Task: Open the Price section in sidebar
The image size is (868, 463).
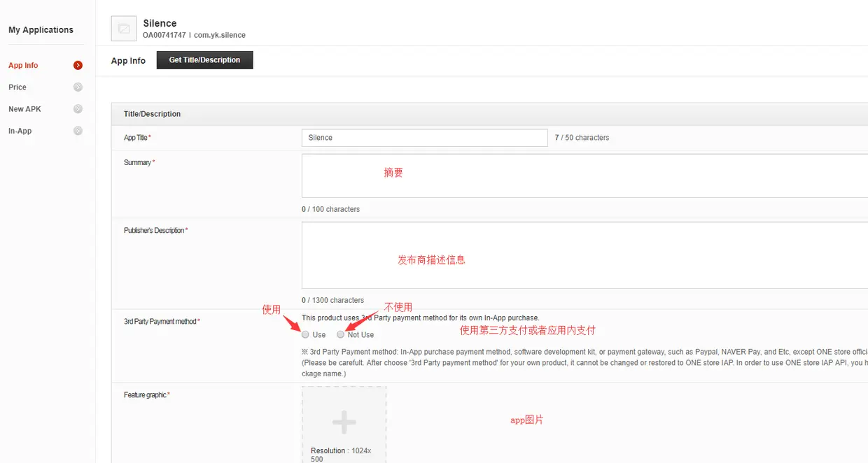Action: coord(17,87)
